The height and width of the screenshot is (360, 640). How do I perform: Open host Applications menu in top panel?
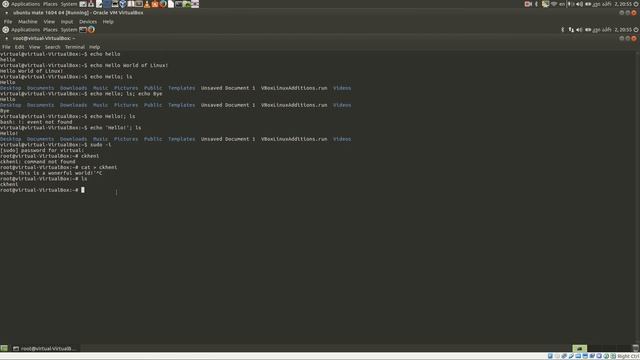coord(25,4)
